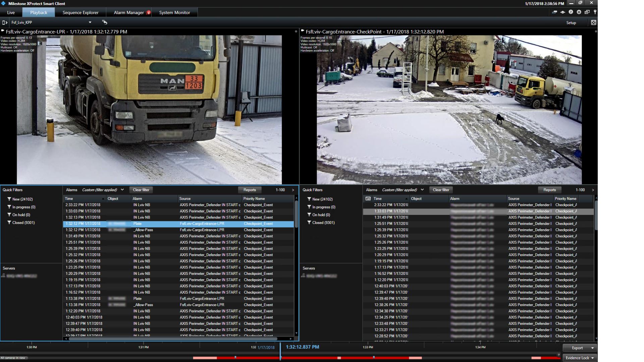Open the Sequence Explorer tab
The height and width of the screenshot is (362, 644).
click(80, 12)
